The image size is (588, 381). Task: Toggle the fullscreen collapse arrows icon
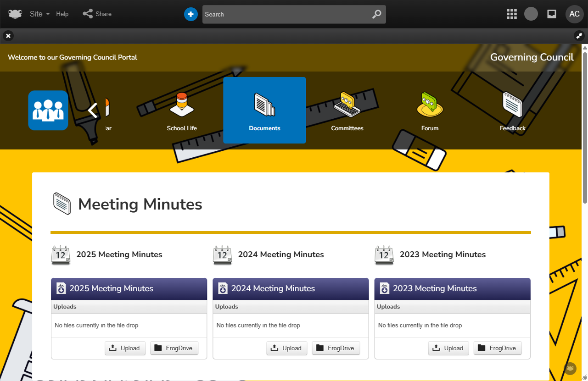[x=579, y=36]
